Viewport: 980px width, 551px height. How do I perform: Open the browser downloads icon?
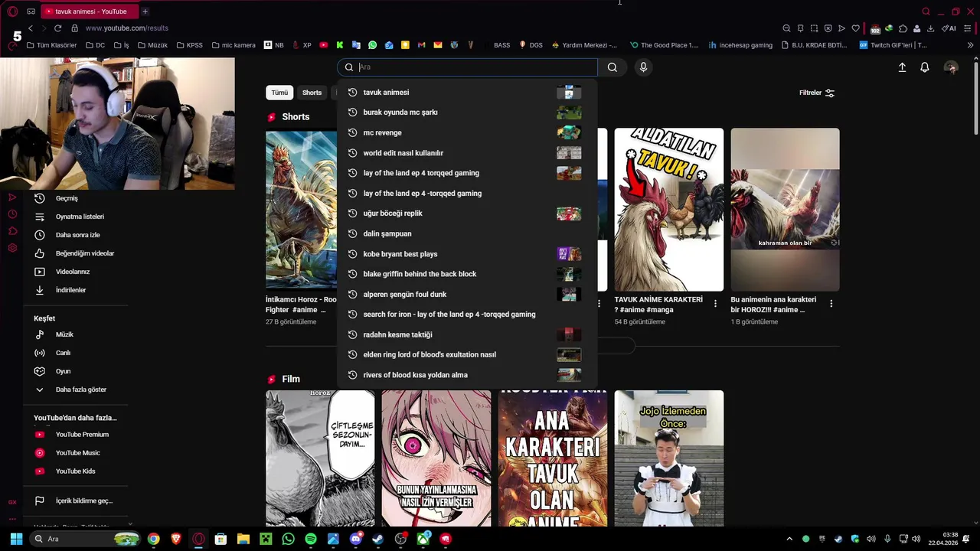coord(930,28)
